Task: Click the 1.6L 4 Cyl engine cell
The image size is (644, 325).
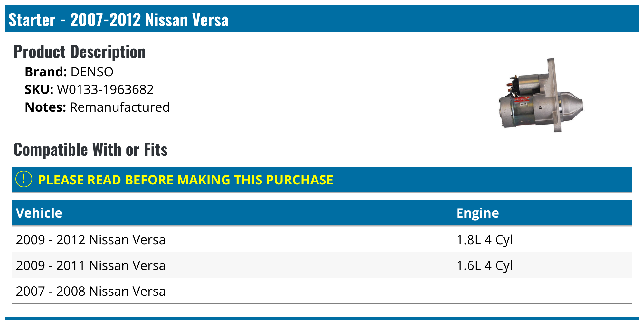Action: tap(484, 265)
